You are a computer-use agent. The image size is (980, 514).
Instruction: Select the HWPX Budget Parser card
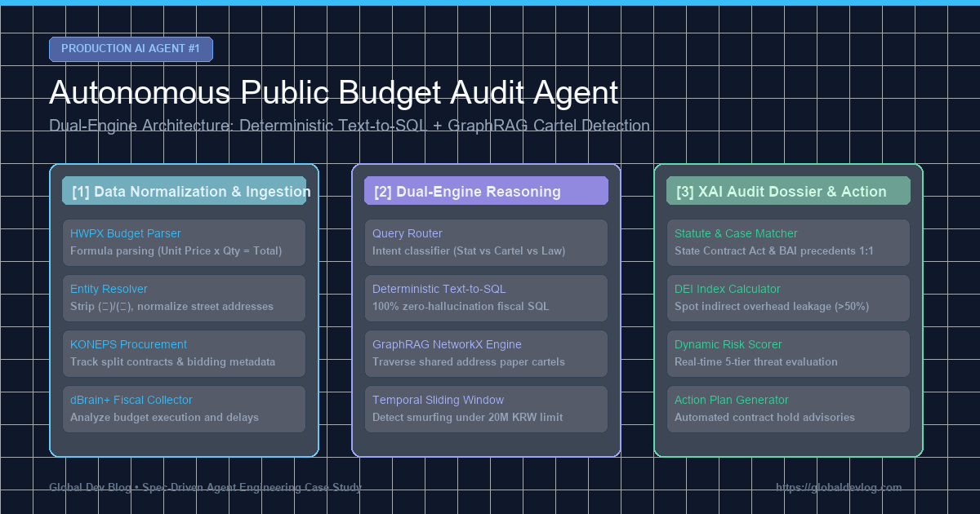click(184, 242)
